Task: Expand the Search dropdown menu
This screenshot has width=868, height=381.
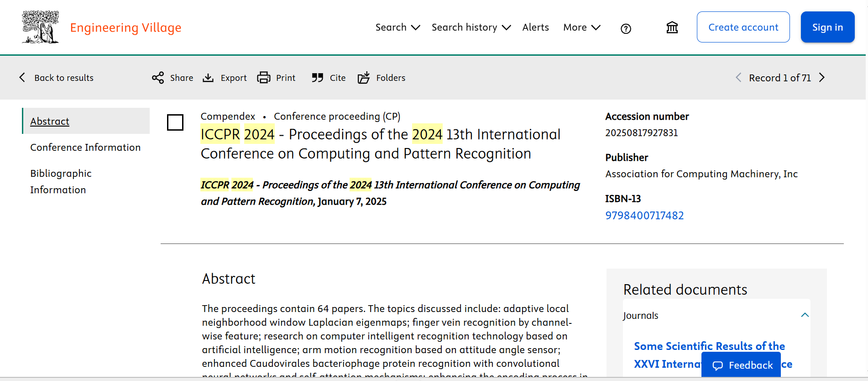Action: (397, 27)
